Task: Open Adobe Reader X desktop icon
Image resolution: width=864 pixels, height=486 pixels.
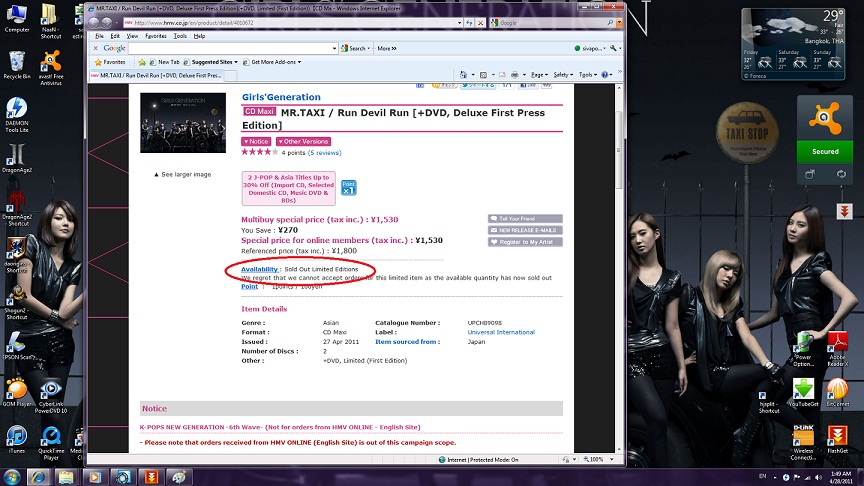Action: [837, 348]
